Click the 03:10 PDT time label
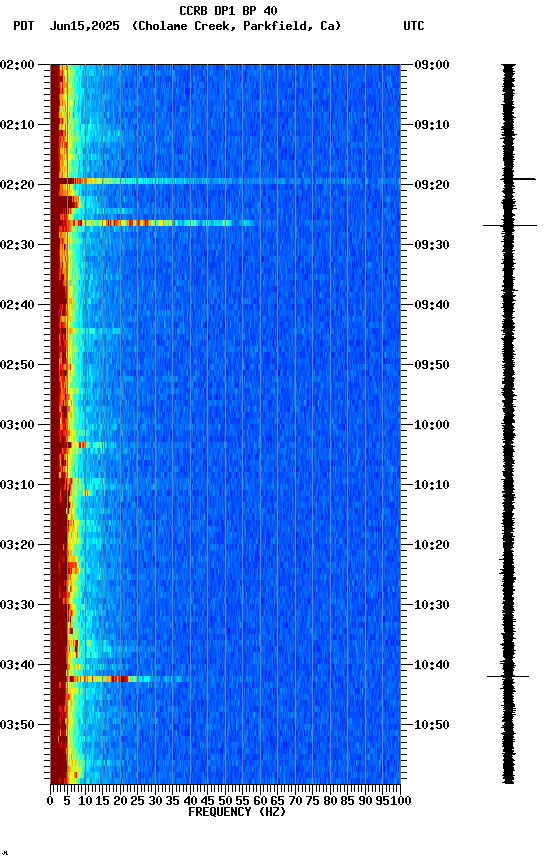 pos(17,485)
